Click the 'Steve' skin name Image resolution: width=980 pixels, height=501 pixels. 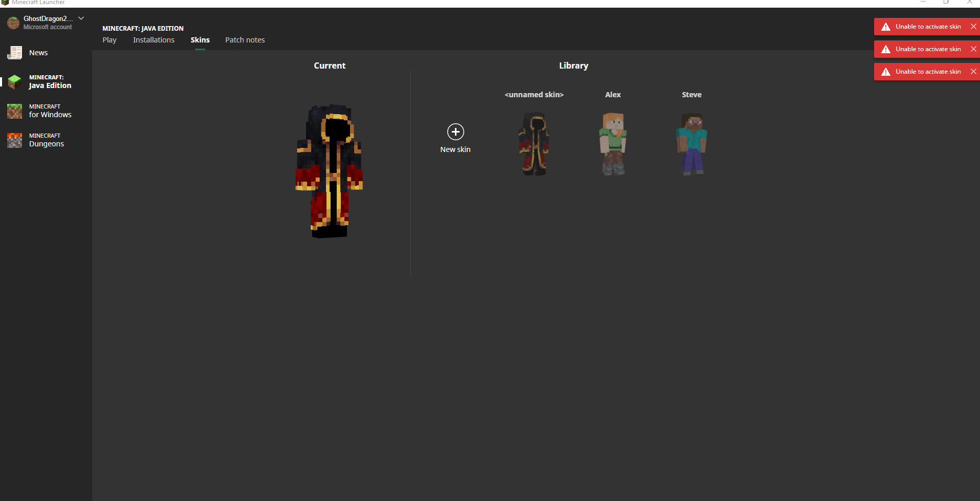pyautogui.click(x=692, y=95)
